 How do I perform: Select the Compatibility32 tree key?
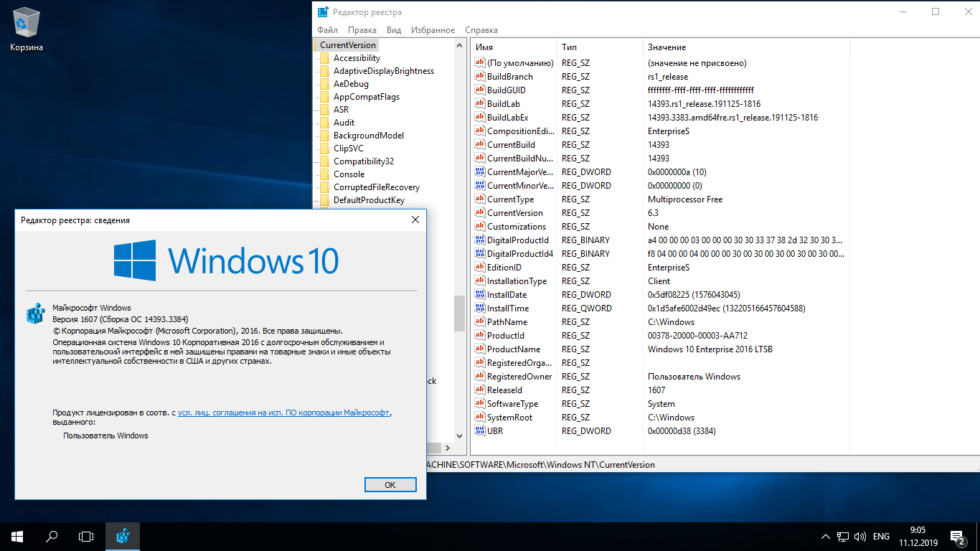364,161
